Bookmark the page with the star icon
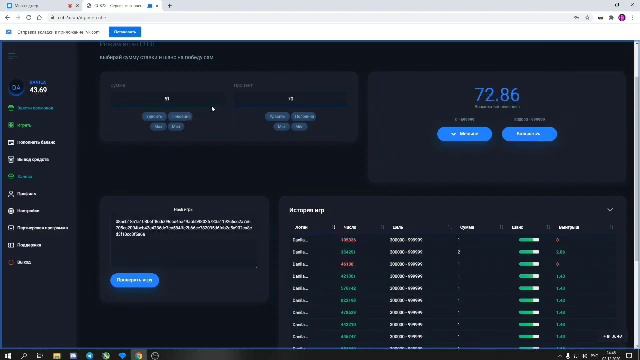The height and width of the screenshot is (360, 640). tap(587, 18)
